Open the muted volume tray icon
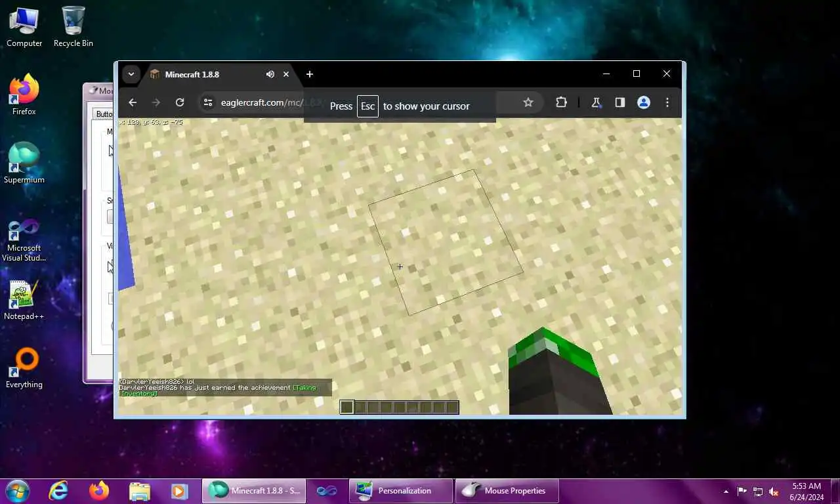The image size is (840, 504). [x=774, y=492]
